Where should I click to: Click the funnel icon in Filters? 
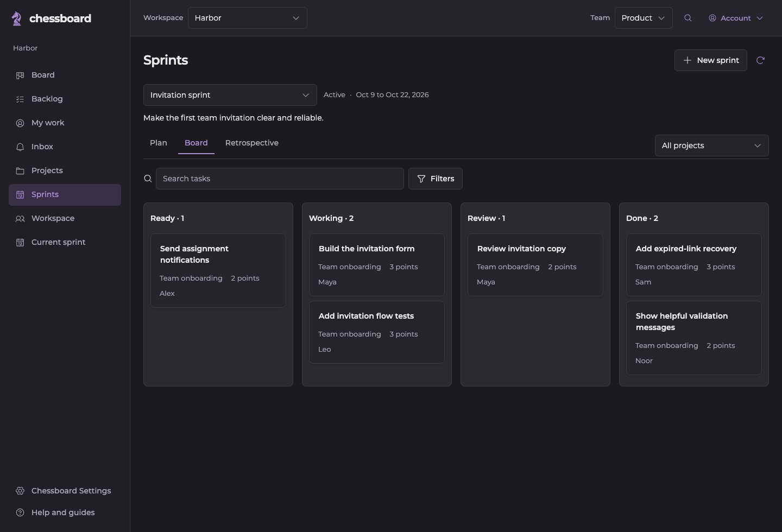coord(421,179)
